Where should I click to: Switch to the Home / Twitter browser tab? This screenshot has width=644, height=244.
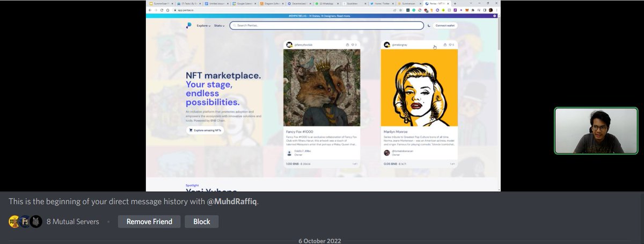382,3
